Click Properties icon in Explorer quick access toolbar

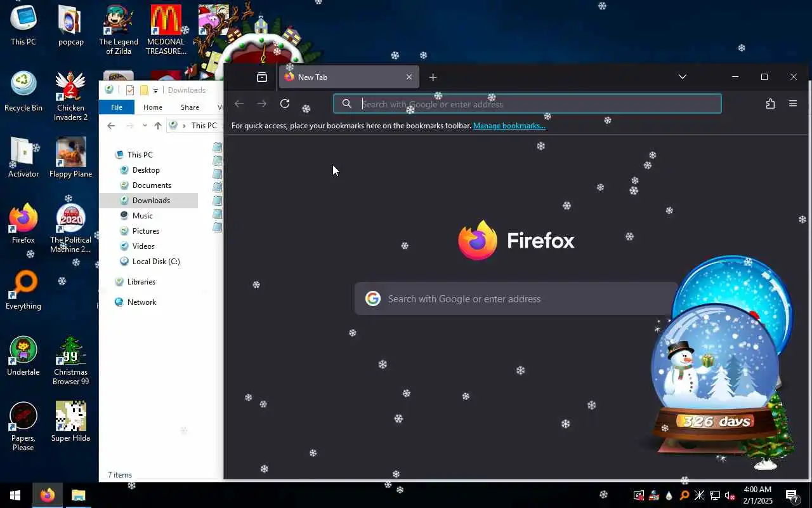[130, 90]
